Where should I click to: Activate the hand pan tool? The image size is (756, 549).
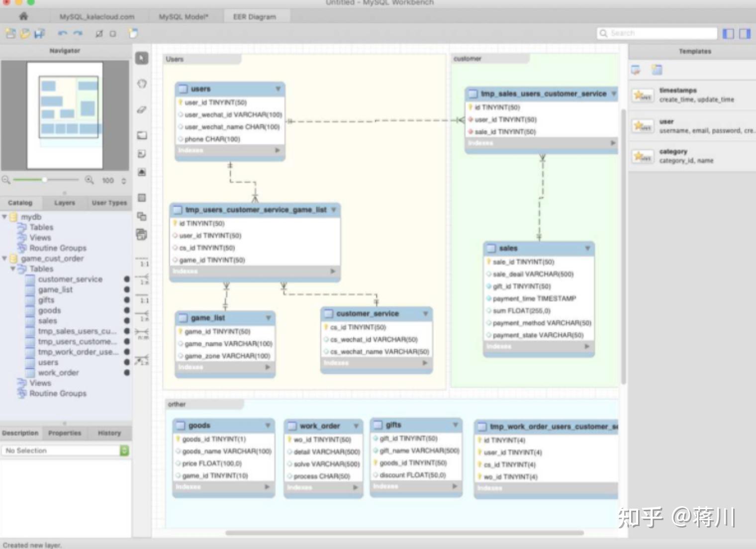pyautogui.click(x=141, y=84)
